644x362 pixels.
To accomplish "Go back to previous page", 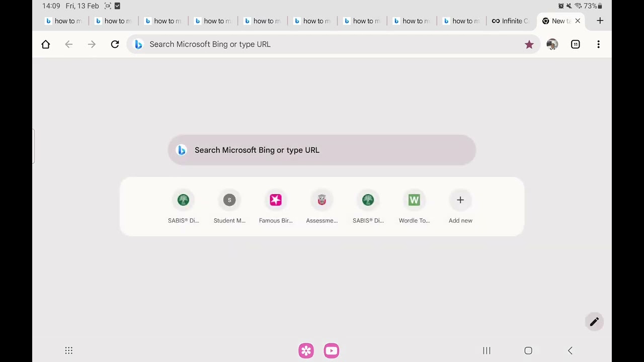I will click(x=69, y=44).
